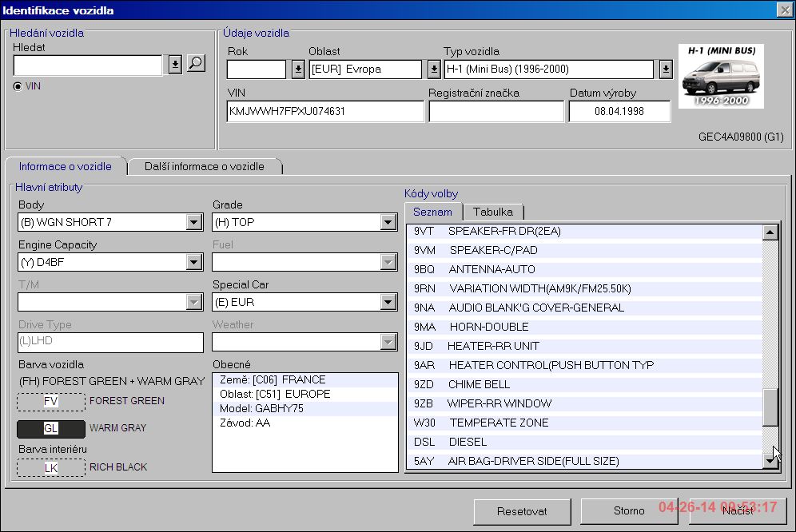The image size is (796, 532).
Task: Click the magnifier search icon
Action: [196, 63]
